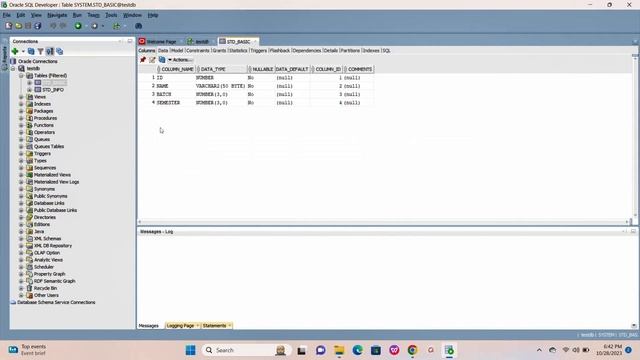Open the Navigate menu
This screenshot has width=640, height=360.
click(x=57, y=15)
